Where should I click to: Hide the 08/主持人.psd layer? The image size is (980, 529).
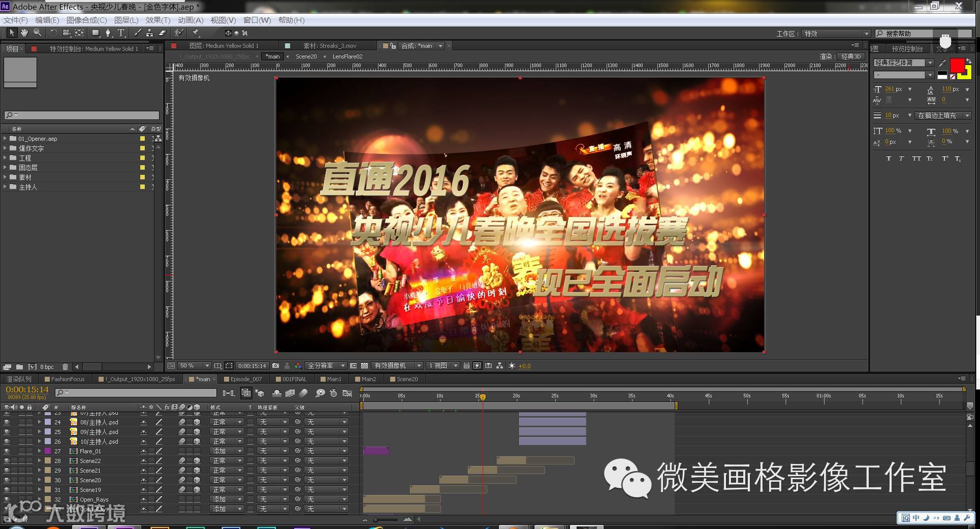coord(7,422)
